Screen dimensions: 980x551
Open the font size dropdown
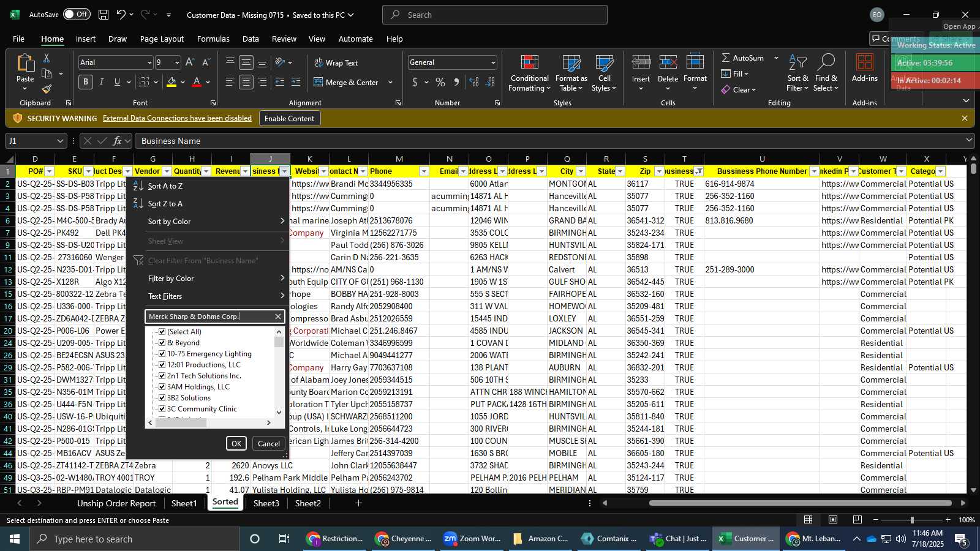(177, 62)
